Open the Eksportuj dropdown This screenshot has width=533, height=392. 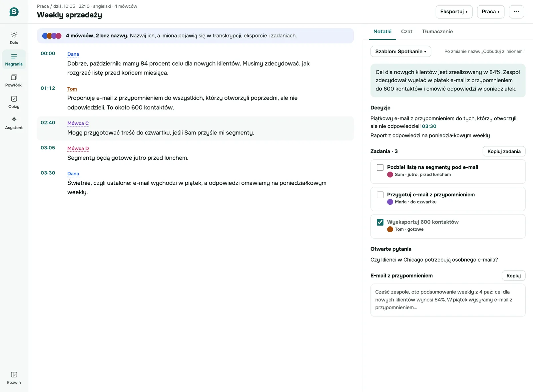454,12
